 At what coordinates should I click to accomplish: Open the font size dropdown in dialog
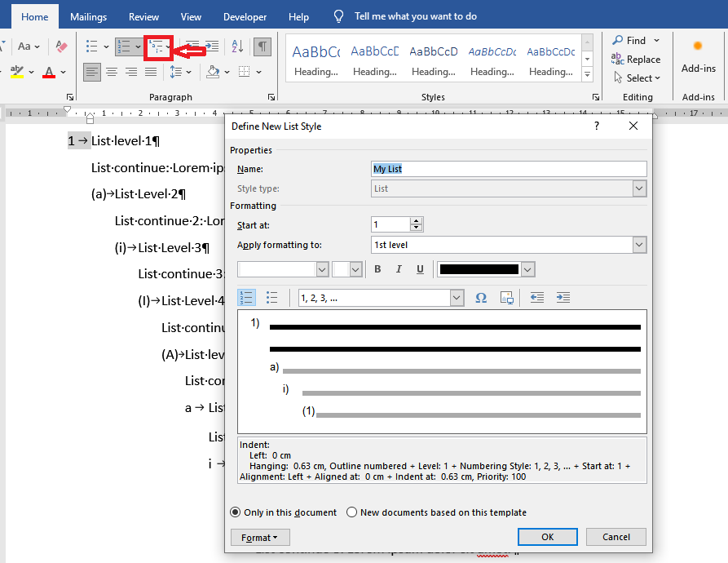(355, 269)
